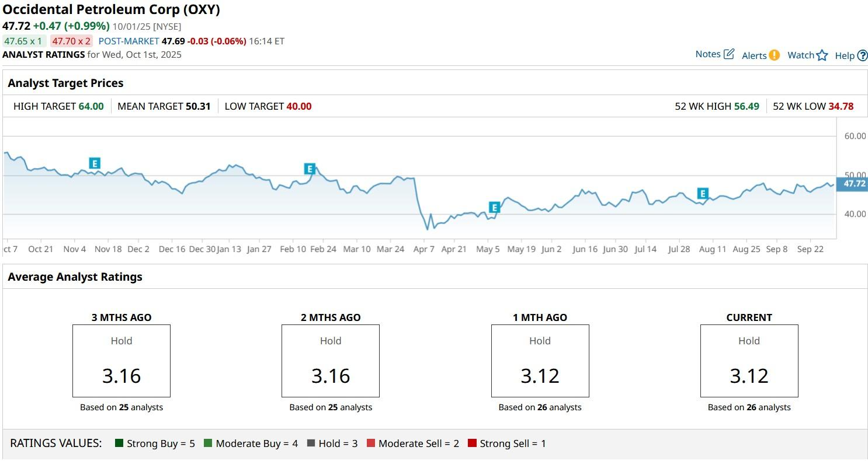Click the 47.72 price tag on chart axis
The width and height of the screenshot is (868, 461).
(x=854, y=183)
